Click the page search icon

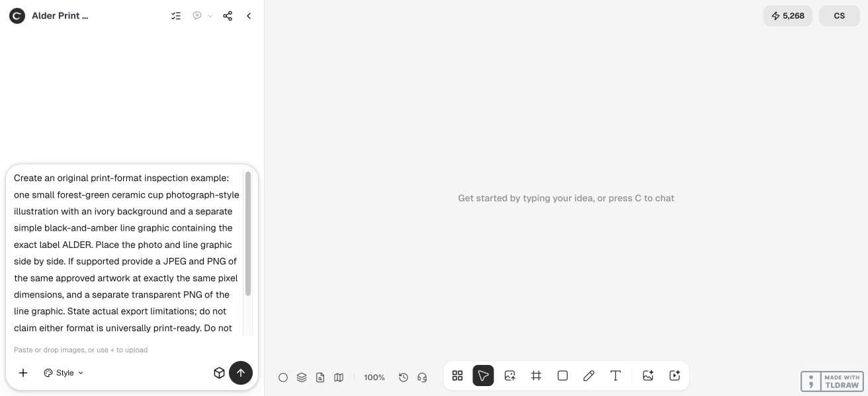click(x=320, y=377)
